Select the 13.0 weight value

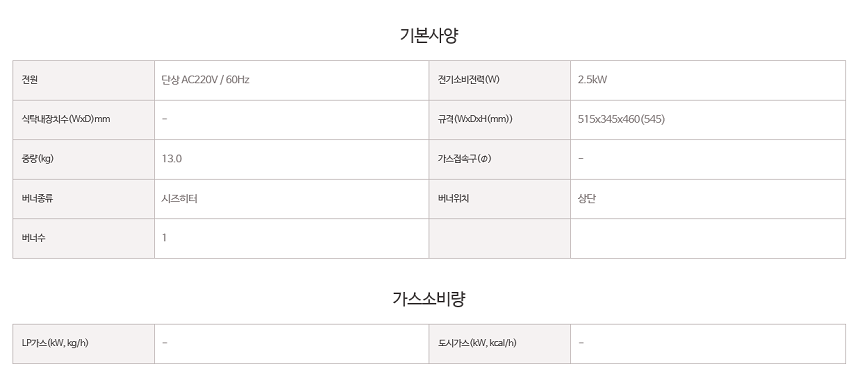point(172,159)
